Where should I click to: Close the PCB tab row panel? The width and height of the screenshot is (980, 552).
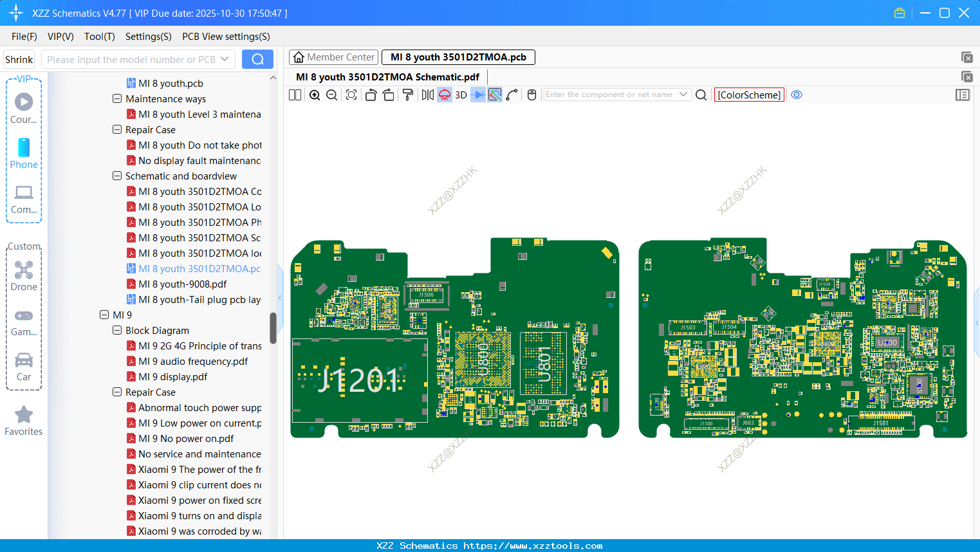tap(966, 57)
